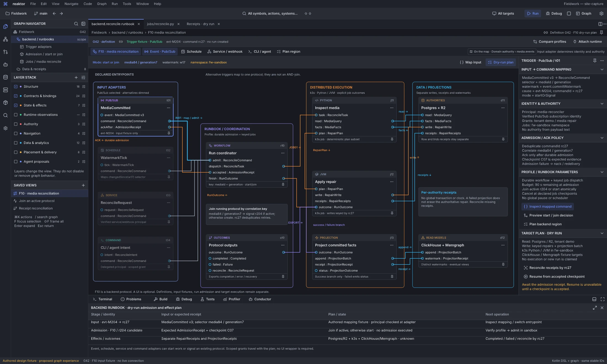Uncheck State & effects layer

click(x=16, y=105)
